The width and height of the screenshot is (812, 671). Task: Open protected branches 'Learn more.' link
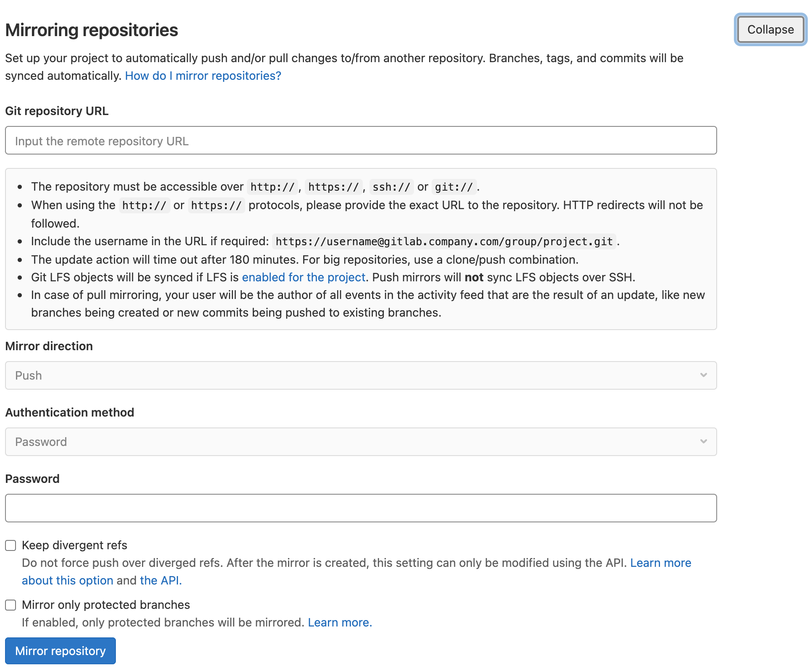(340, 623)
